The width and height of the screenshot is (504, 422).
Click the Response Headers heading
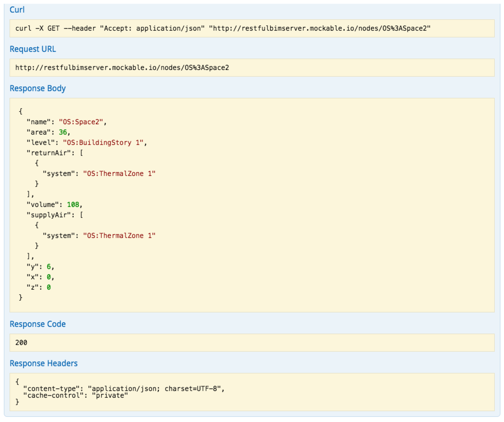coord(43,363)
